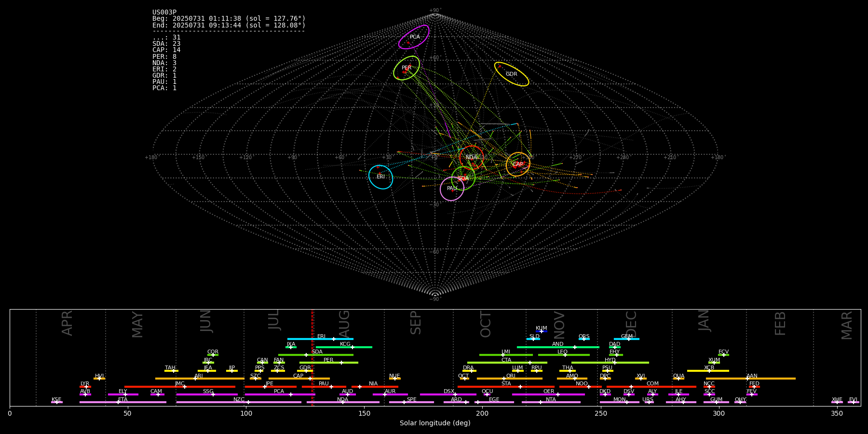This screenshot has width=868, height=434.
Task: Click the 'PER: 8' count entry
Action: [164, 57]
